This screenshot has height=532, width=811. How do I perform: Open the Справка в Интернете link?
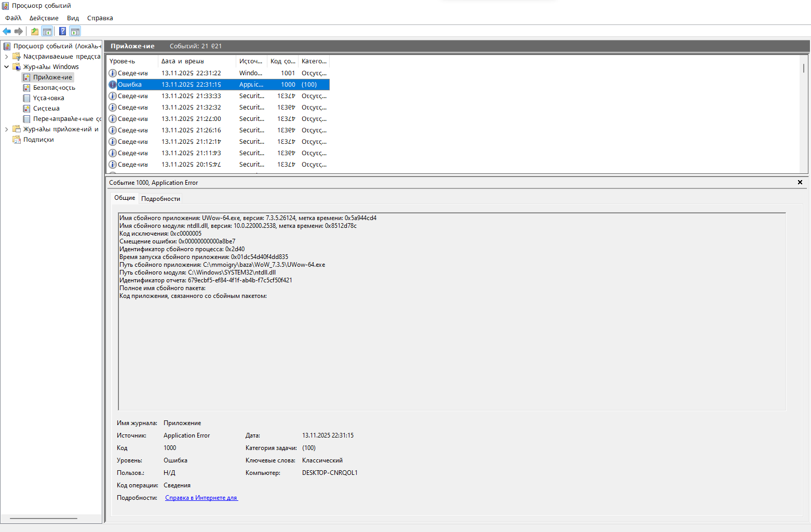coord(201,498)
